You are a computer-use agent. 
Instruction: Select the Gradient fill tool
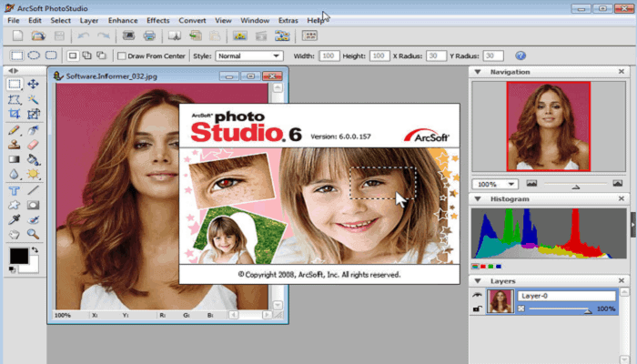pyautogui.click(x=15, y=159)
